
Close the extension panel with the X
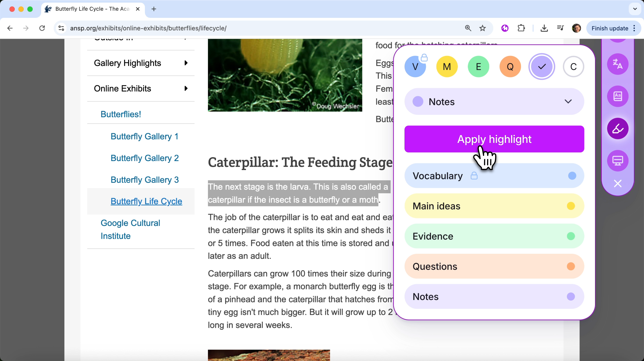pyautogui.click(x=617, y=184)
